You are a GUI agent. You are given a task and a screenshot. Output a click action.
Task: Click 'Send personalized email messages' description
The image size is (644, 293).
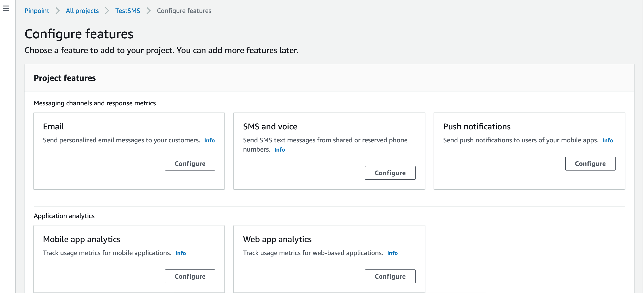coord(121,140)
